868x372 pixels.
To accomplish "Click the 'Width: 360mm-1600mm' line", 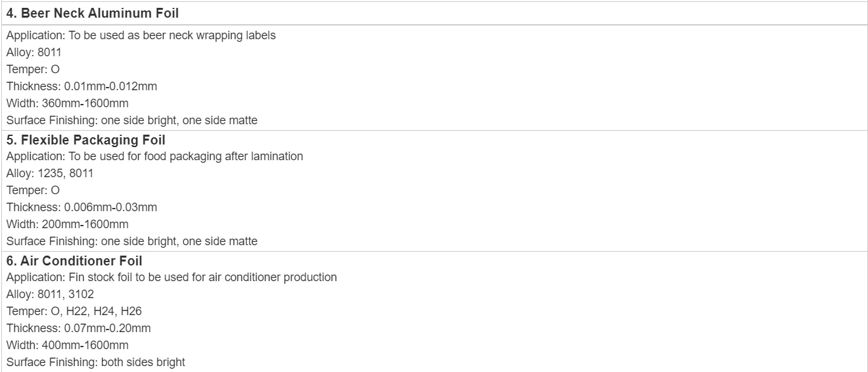I will point(67,103).
